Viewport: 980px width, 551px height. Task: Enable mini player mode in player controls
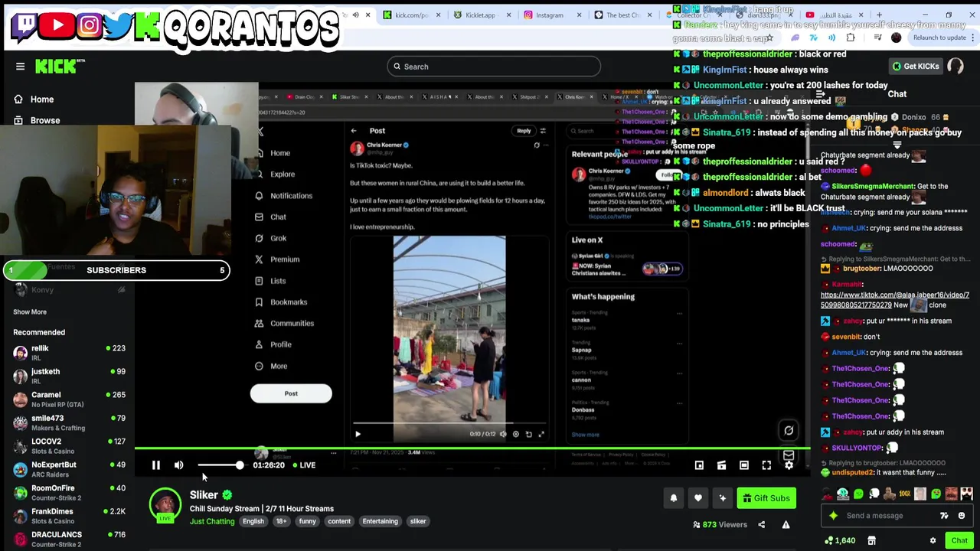(699, 465)
